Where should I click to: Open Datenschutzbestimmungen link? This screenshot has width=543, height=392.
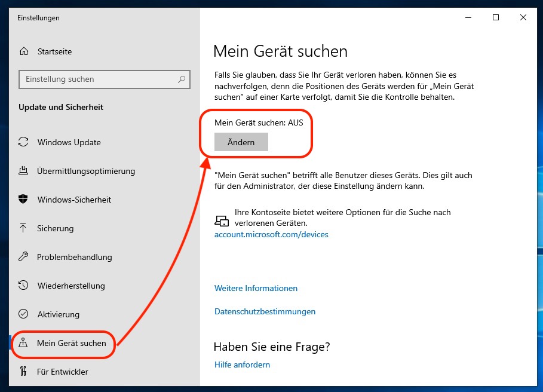click(x=265, y=312)
